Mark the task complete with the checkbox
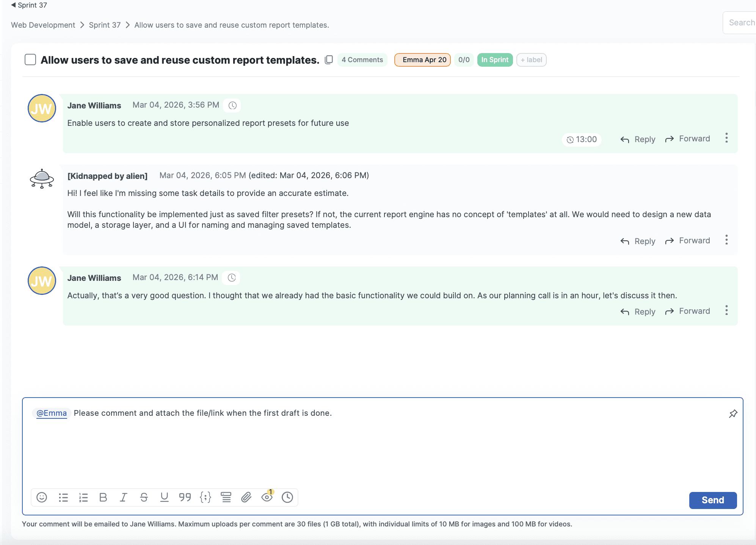The image size is (756, 545). point(30,60)
